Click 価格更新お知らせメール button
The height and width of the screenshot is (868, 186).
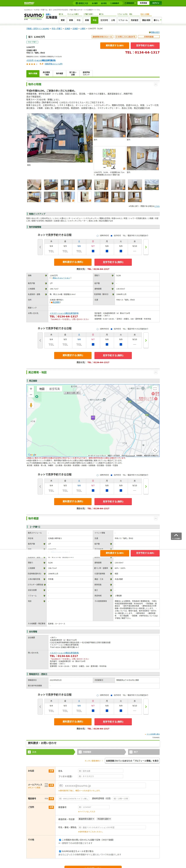tap(102, 37)
